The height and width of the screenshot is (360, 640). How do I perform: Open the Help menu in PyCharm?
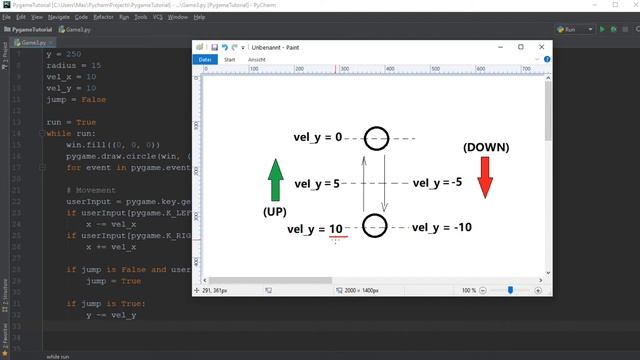coord(199,17)
